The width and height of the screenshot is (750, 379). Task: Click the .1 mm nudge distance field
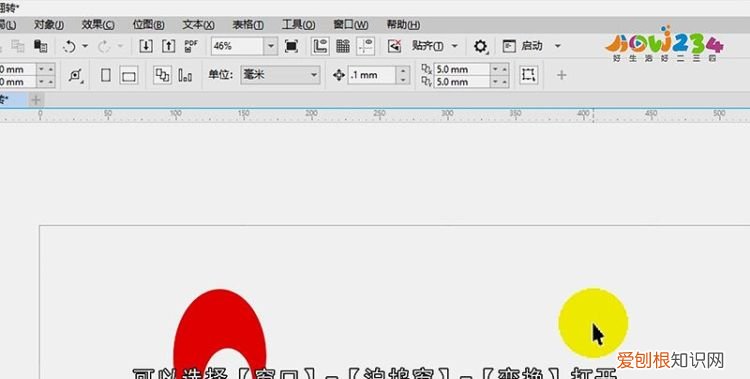(x=373, y=75)
